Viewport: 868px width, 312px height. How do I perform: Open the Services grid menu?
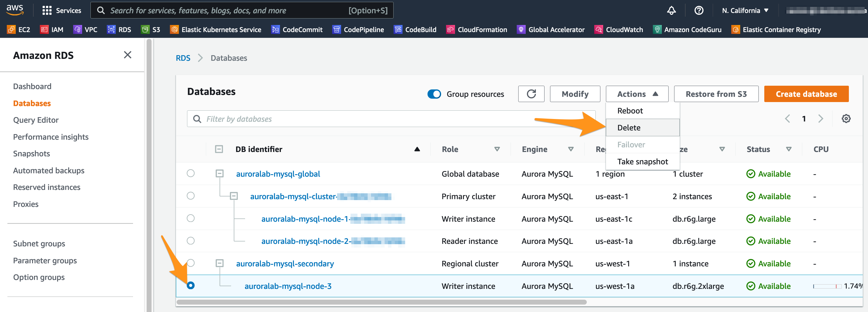(62, 10)
